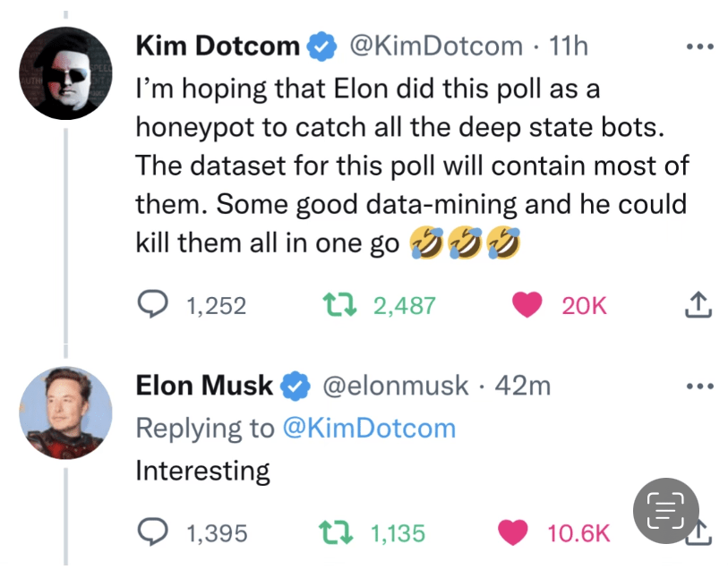The width and height of the screenshot is (728, 578).
Task: Share Kim Dotcom's tweet
Action: [698, 307]
